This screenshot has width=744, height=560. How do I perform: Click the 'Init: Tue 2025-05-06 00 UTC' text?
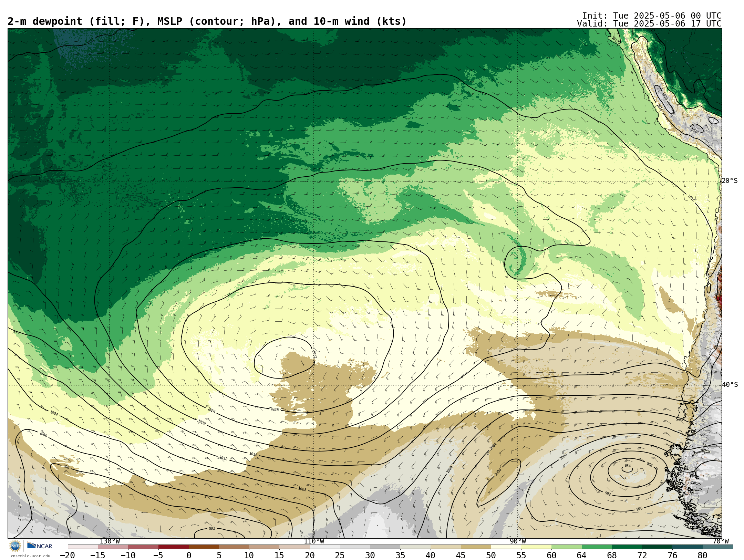point(652,16)
